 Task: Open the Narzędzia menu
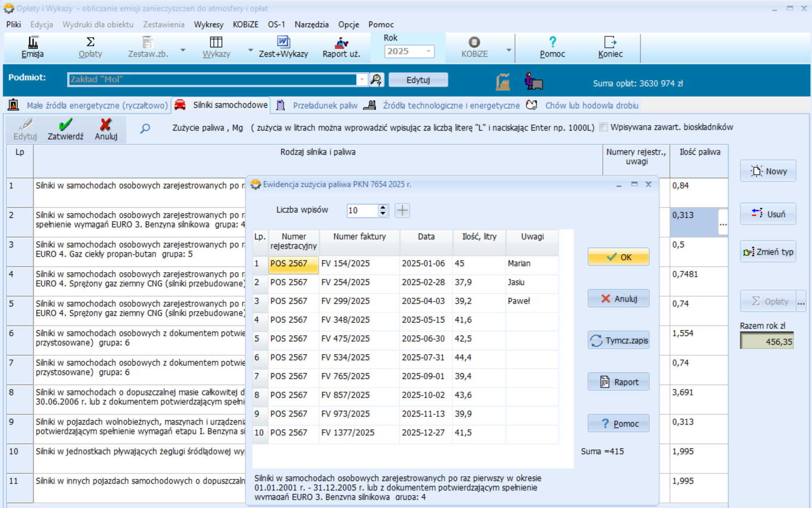(x=311, y=25)
